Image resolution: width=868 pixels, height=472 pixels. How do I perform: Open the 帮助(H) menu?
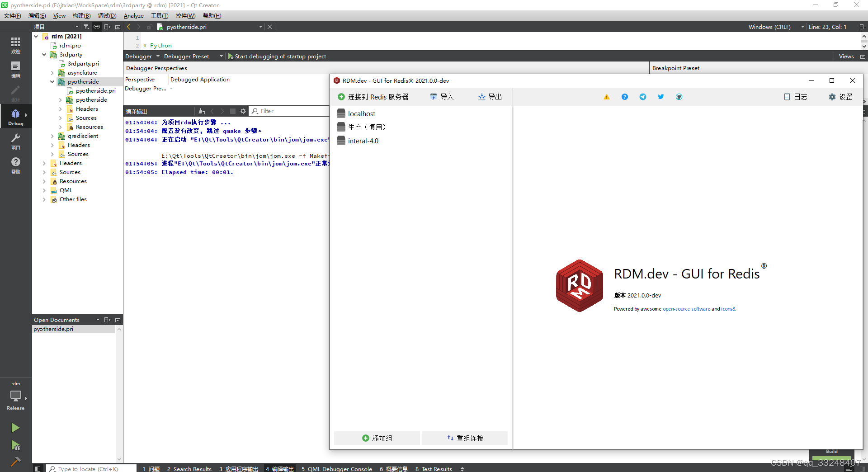pos(212,16)
